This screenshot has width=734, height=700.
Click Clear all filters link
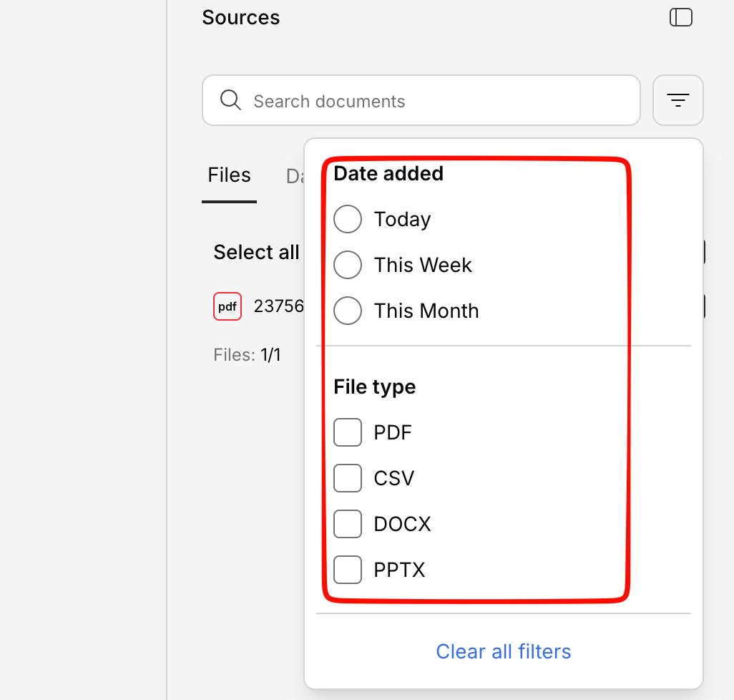click(x=503, y=651)
